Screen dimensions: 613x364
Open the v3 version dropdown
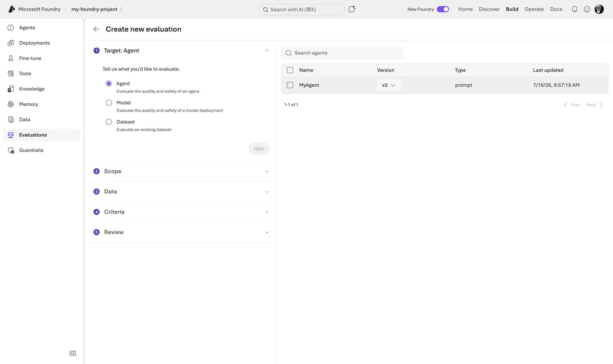(x=389, y=85)
